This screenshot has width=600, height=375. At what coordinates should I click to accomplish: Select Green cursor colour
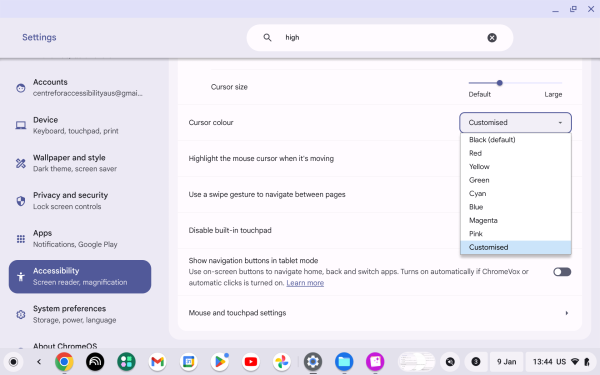[515, 180]
